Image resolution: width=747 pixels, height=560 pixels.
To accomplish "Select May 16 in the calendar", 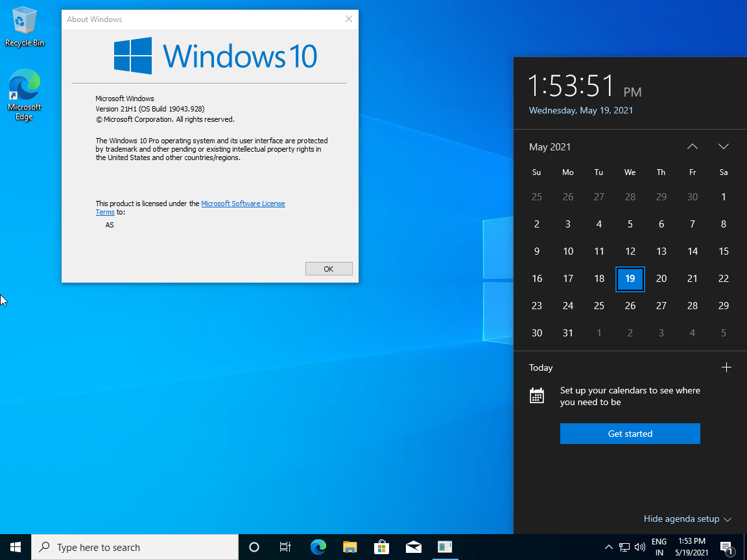I will click(x=537, y=279).
